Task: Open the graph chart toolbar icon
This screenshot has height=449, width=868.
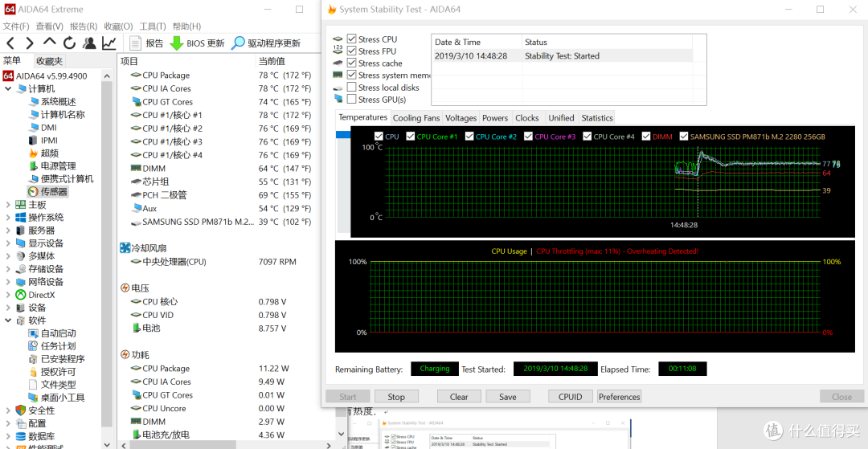Action: [x=108, y=43]
